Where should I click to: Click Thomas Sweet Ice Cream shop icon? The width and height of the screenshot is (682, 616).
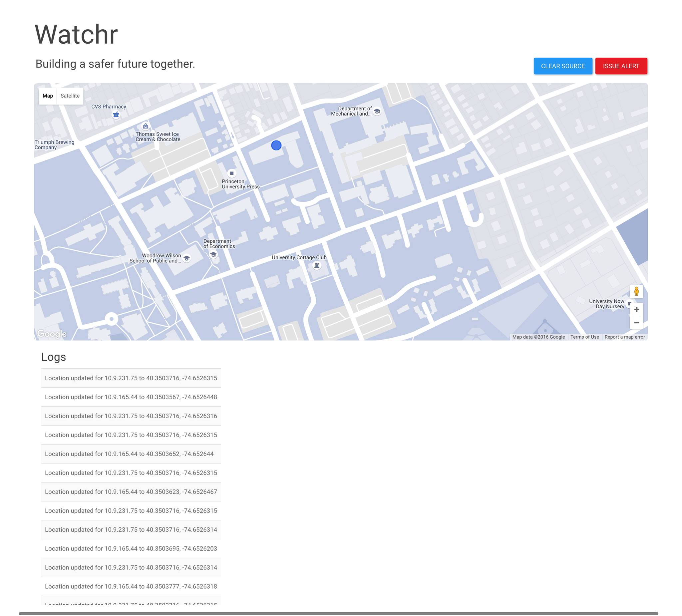[x=146, y=126]
